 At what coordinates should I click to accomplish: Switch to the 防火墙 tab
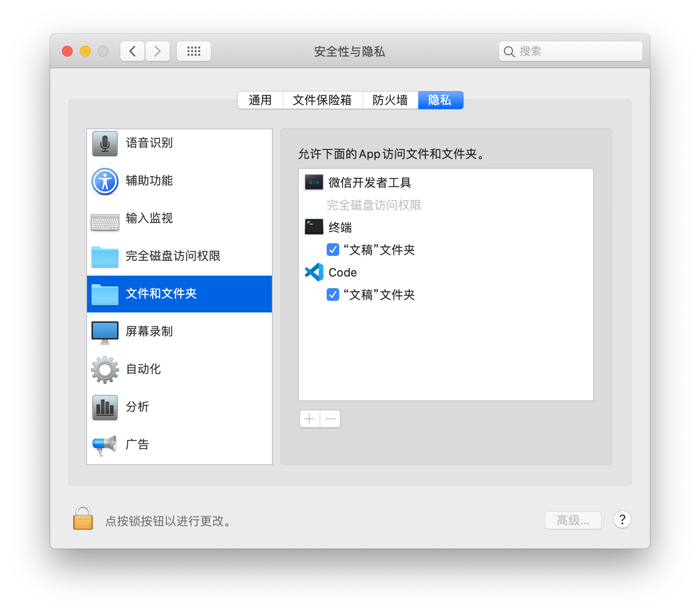[x=390, y=100]
